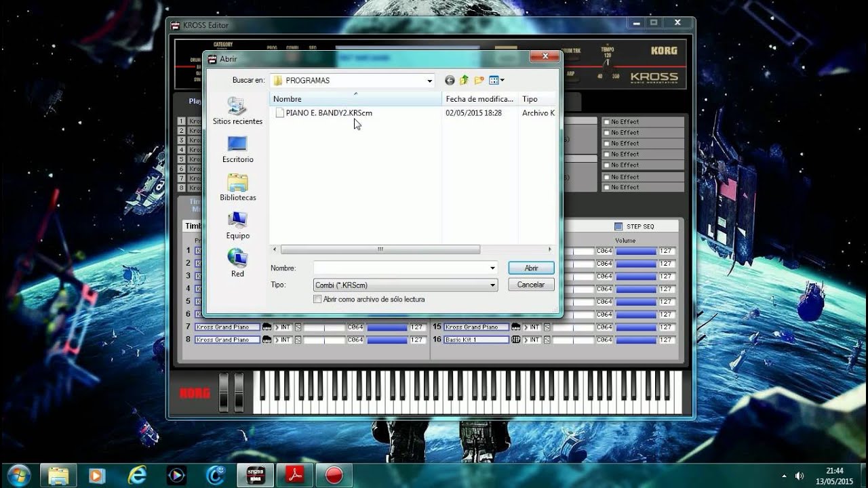Open Adobe Reader from taskbar

[x=296, y=475]
